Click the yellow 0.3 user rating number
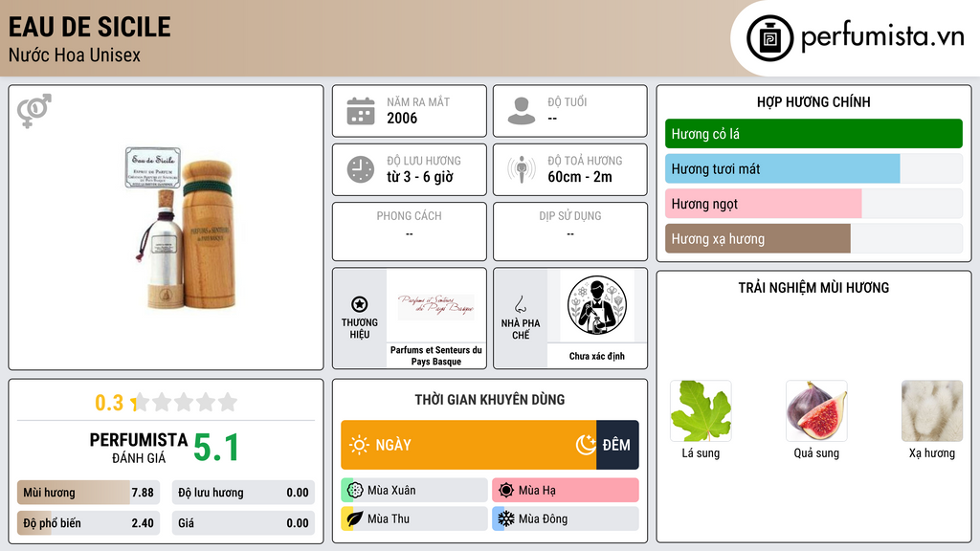980x551 pixels. pos(109,403)
